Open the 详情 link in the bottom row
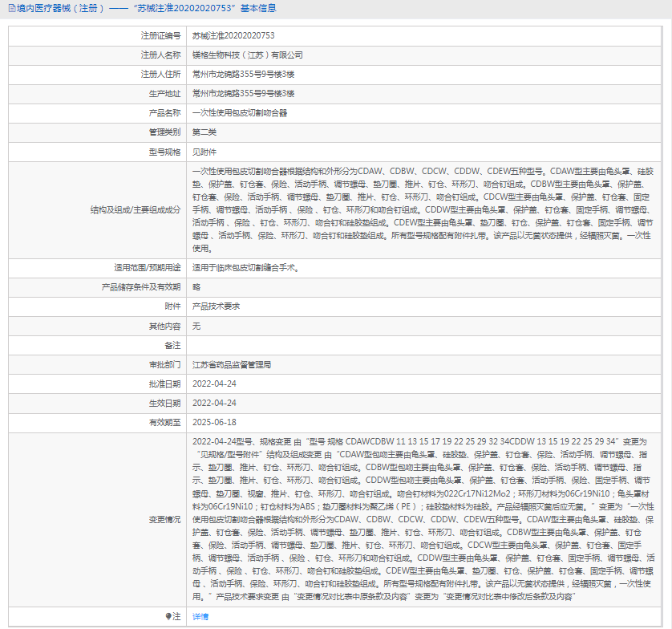This screenshot has height=629, width=672. [x=200, y=617]
